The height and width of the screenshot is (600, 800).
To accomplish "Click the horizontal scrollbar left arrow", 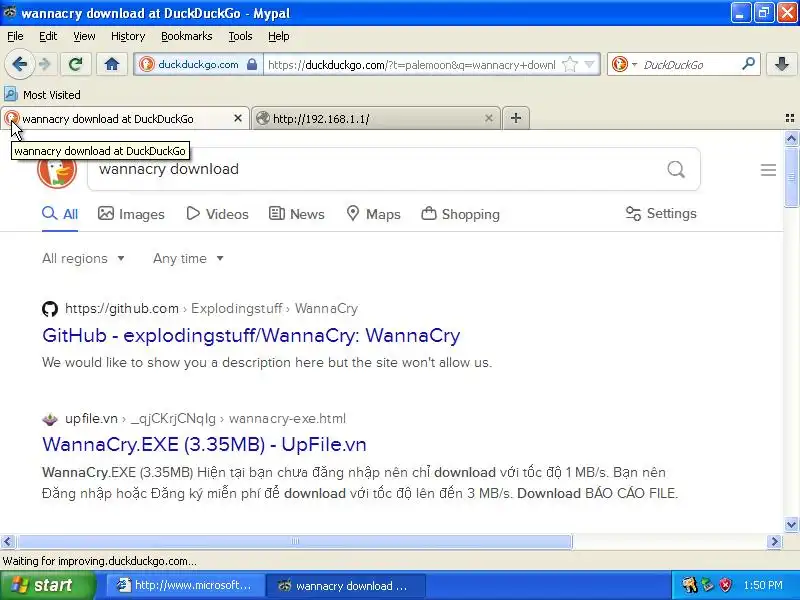I will pyautogui.click(x=7, y=541).
